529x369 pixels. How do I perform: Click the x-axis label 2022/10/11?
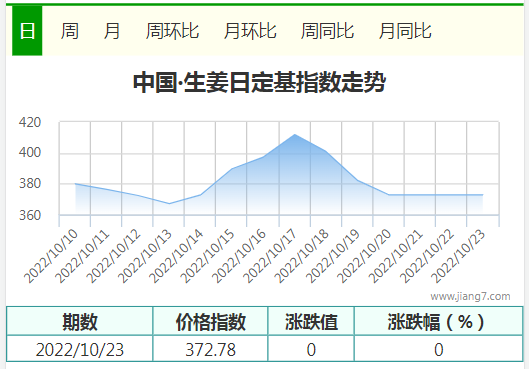tap(82, 256)
